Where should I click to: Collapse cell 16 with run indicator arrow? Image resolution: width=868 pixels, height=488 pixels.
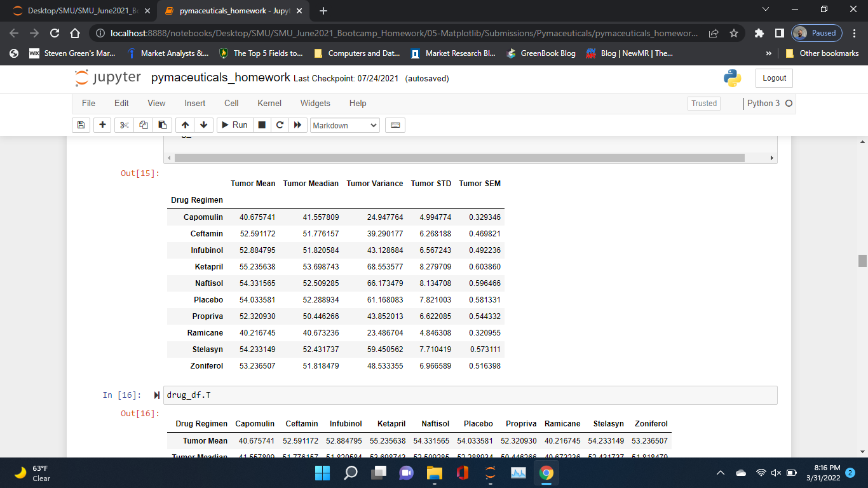point(157,395)
